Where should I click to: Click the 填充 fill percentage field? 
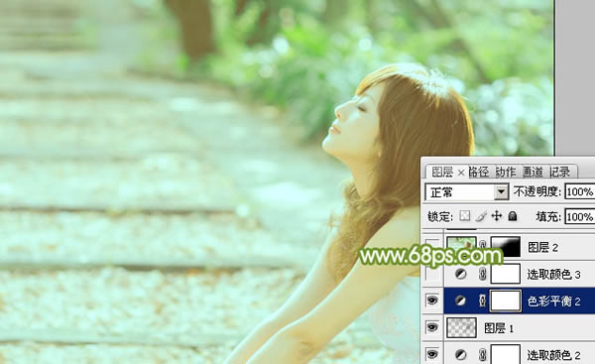[x=580, y=217]
